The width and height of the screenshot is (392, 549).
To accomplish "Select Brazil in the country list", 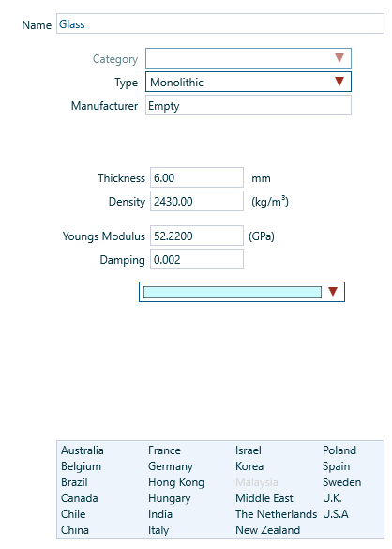I will pyautogui.click(x=74, y=482).
